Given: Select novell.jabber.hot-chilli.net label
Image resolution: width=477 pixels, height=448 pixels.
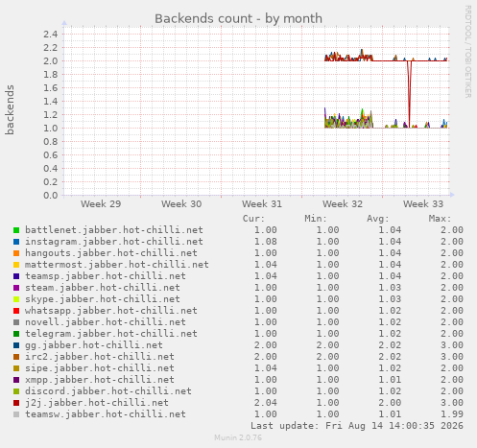Looking at the screenshot, I should [106, 322].
